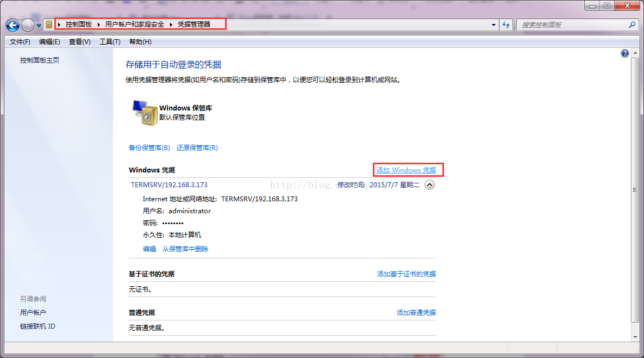Expand root arrow before 控制面板 breadcrumb
644x358 pixels.
click(x=59, y=24)
